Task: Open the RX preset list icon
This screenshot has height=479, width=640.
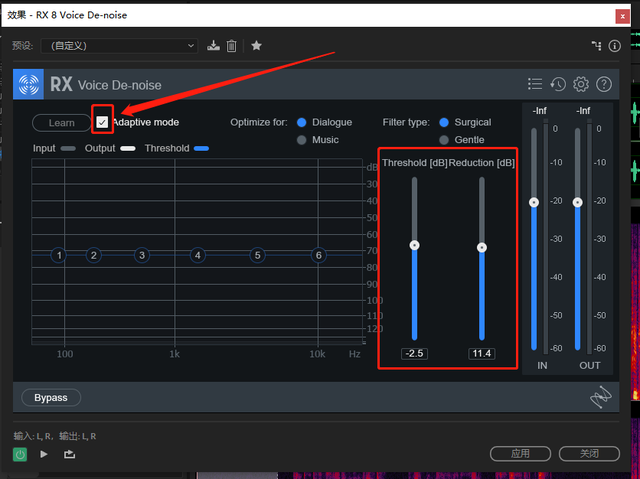Action: tap(535, 84)
